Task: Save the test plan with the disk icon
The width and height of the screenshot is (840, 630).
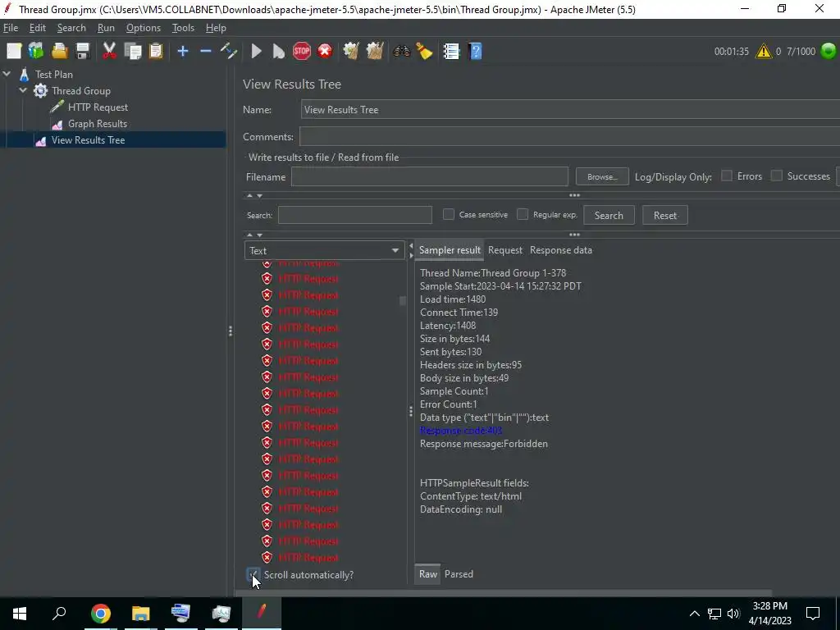Action: (x=83, y=51)
